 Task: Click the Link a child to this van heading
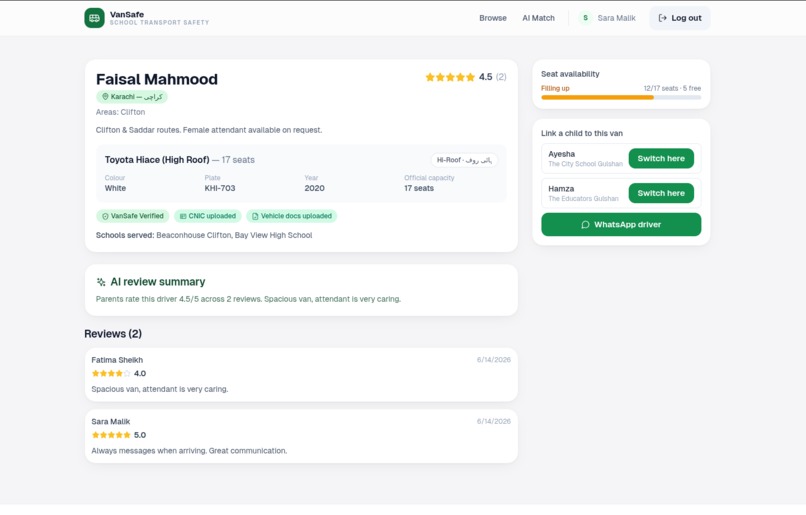click(x=582, y=133)
